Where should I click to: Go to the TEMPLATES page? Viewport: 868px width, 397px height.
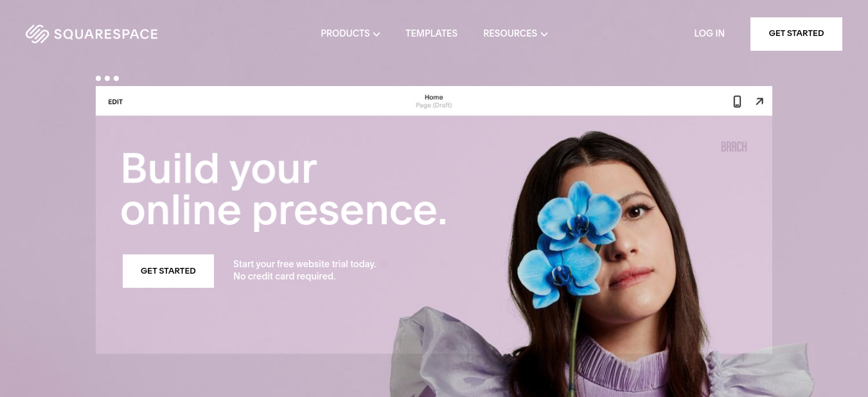point(431,33)
